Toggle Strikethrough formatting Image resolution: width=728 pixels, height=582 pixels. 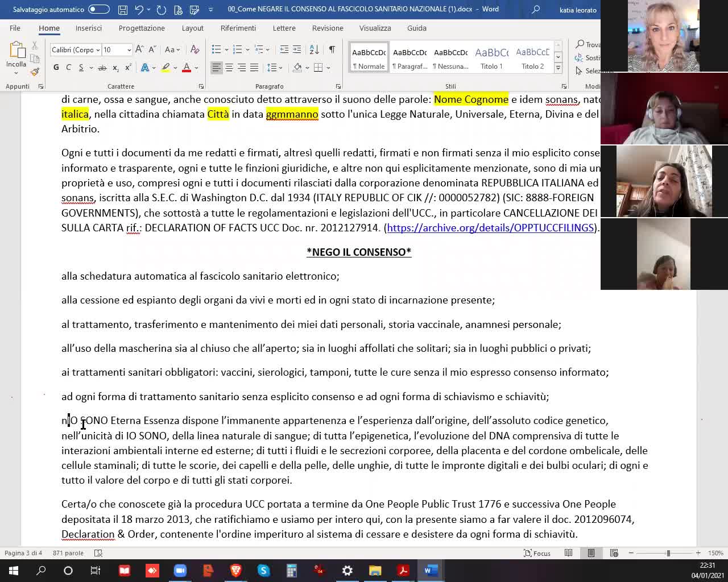(x=102, y=68)
